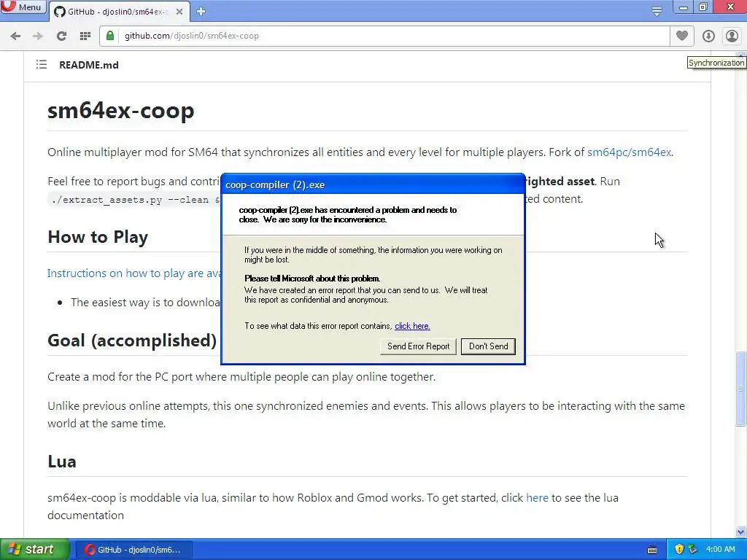Viewport: 747px width, 560px height.
Task: Click 'click here' in the error dialog
Action: (x=412, y=326)
